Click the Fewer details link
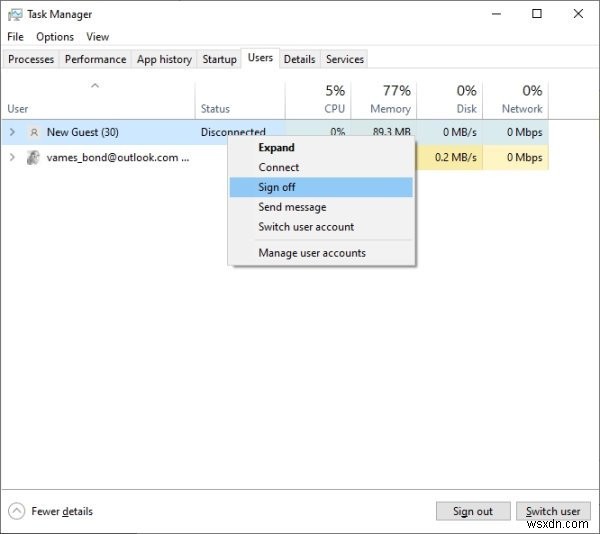 click(62, 511)
